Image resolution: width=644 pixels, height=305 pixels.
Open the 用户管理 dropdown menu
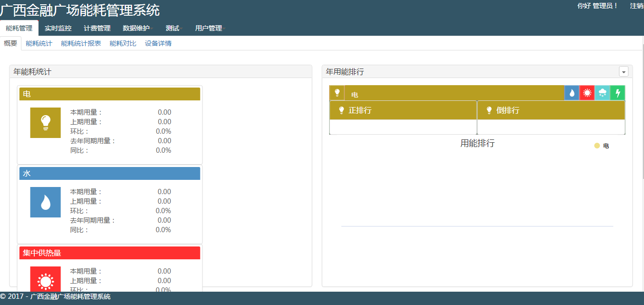coord(210,28)
